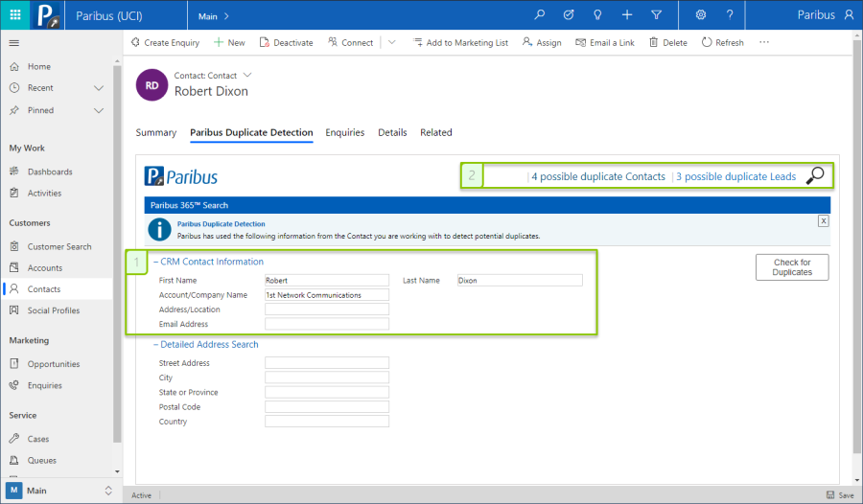The height and width of the screenshot is (504, 863).
Task: Click Email a Link command
Action: point(605,42)
